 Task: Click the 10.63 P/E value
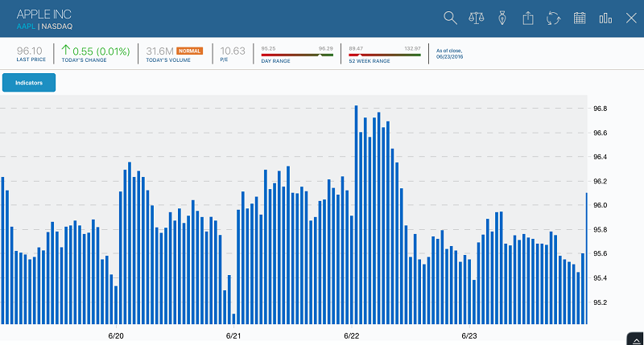coord(233,51)
